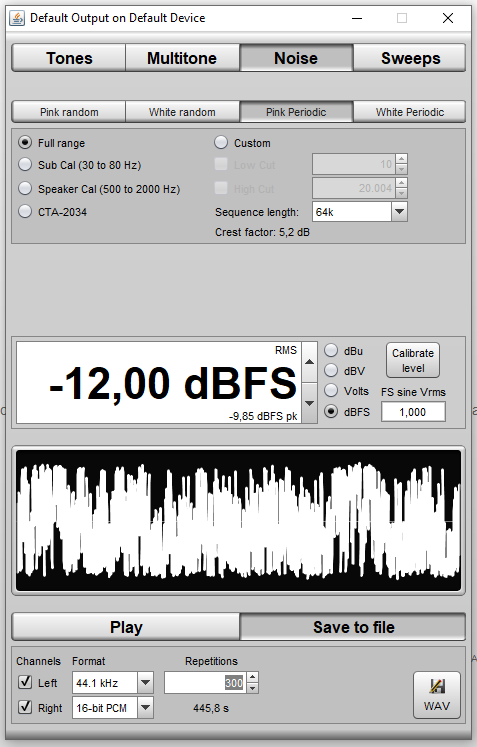Open the Sequence length 64k dropdown

(399, 212)
